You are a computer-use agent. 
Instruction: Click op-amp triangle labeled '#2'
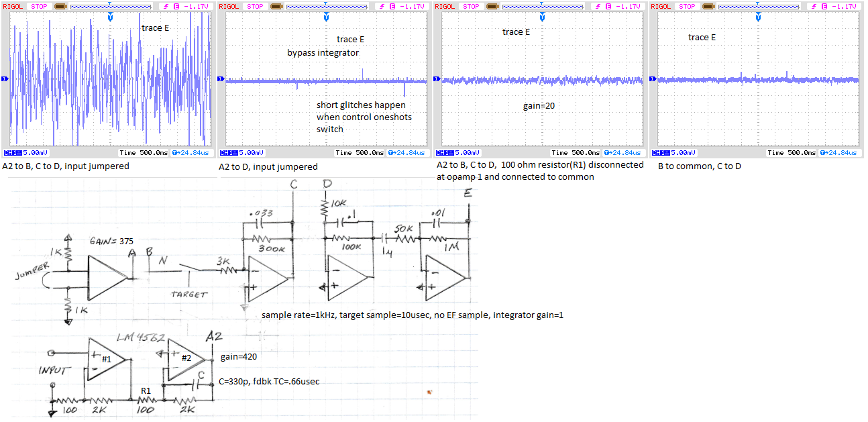point(186,359)
